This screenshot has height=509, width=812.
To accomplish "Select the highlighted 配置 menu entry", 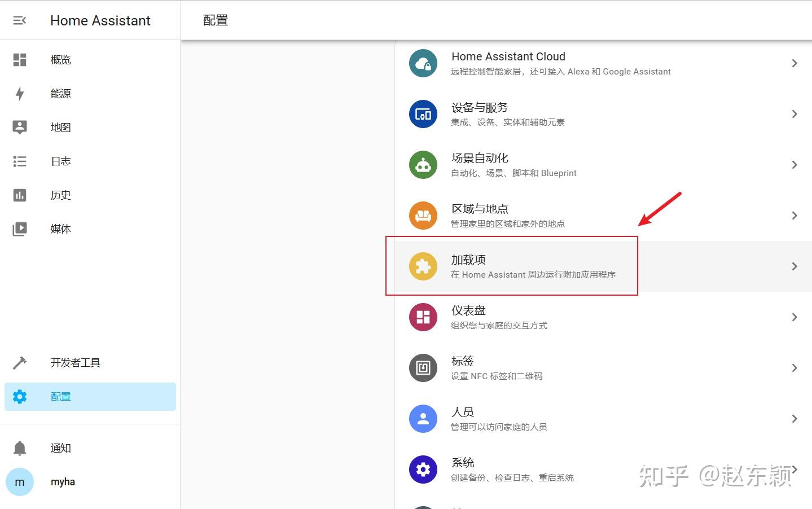I will pos(60,396).
